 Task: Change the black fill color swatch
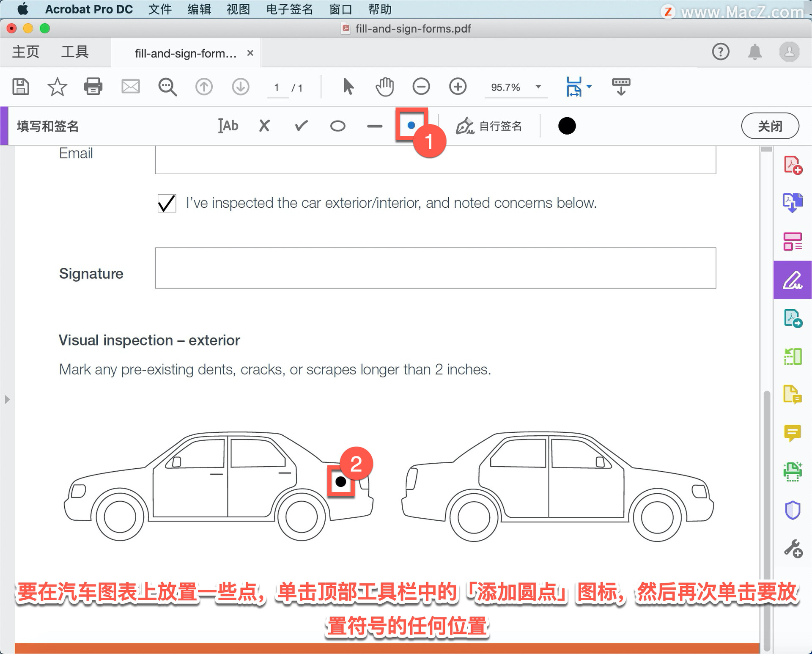coord(567,126)
